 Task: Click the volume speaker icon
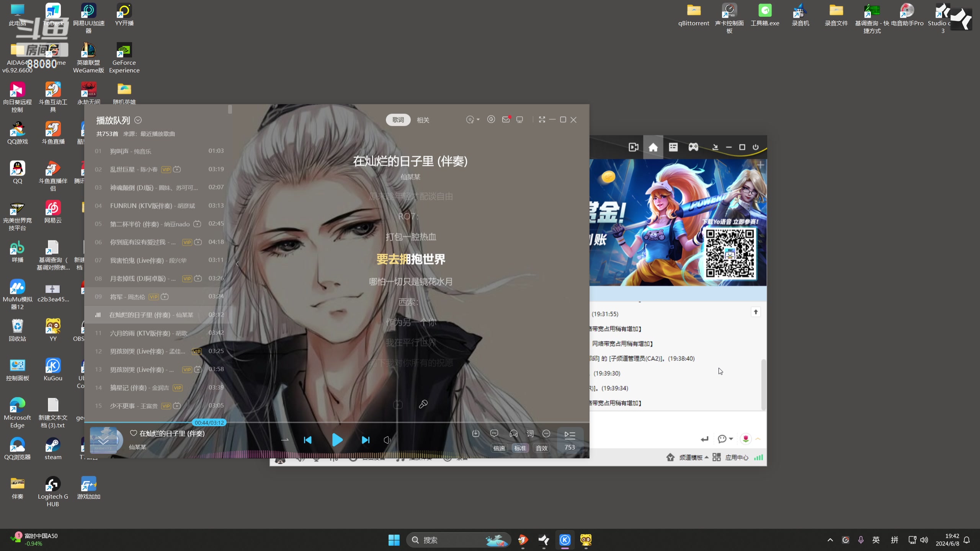(387, 440)
